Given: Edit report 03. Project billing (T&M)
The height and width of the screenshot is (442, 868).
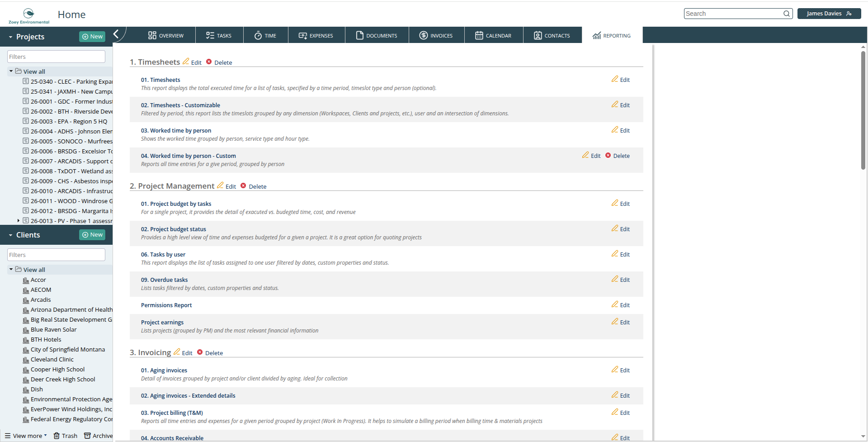Looking at the screenshot, I should [x=621, y=412].
